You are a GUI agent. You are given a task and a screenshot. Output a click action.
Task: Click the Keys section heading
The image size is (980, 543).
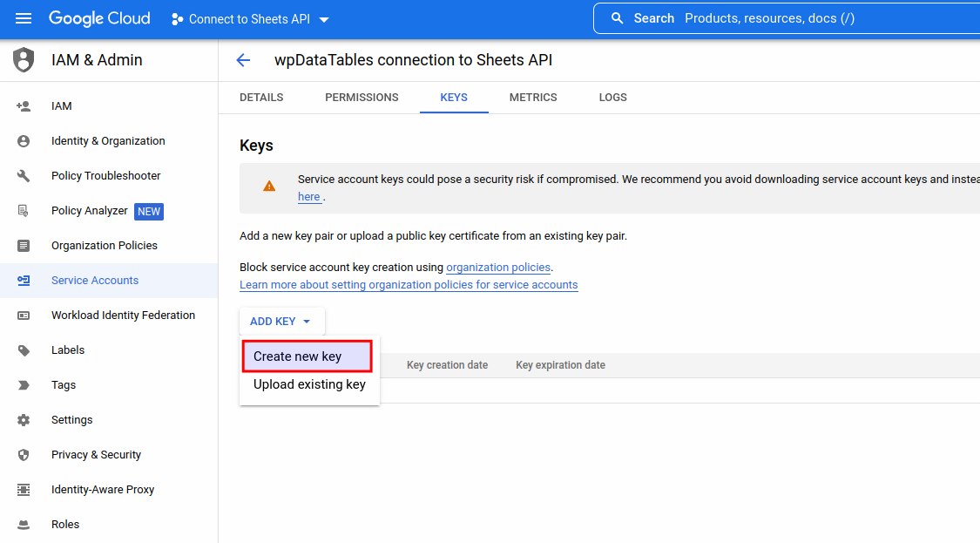coord(256,146)
